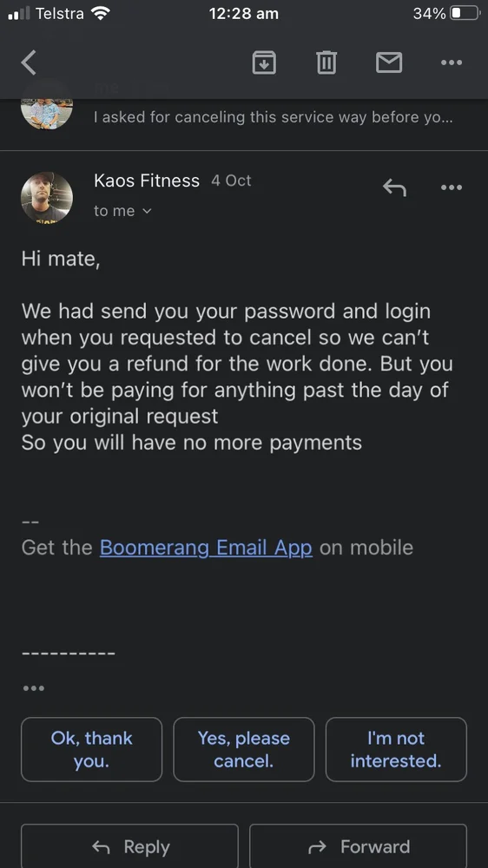The image size is (488, 868).
Task: Choose 'Yes, please cancel.' smart reply
Action: [x=244, y=749]
